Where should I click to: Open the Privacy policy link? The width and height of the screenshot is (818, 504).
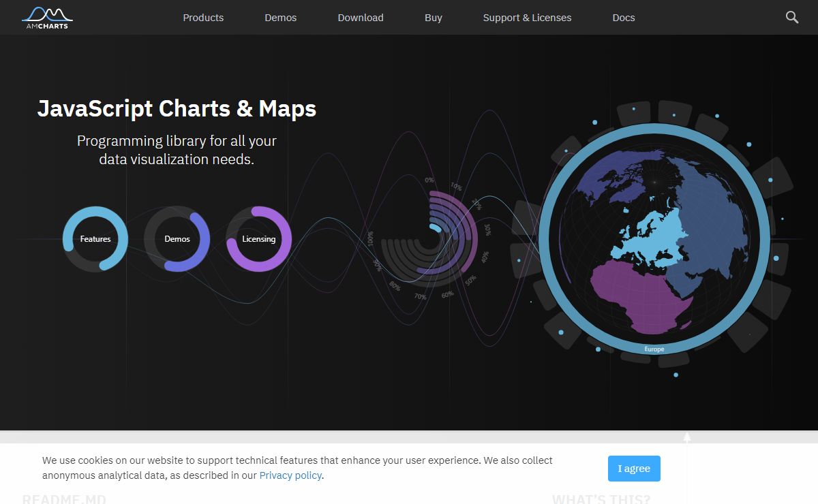click(x=290, y=475)
